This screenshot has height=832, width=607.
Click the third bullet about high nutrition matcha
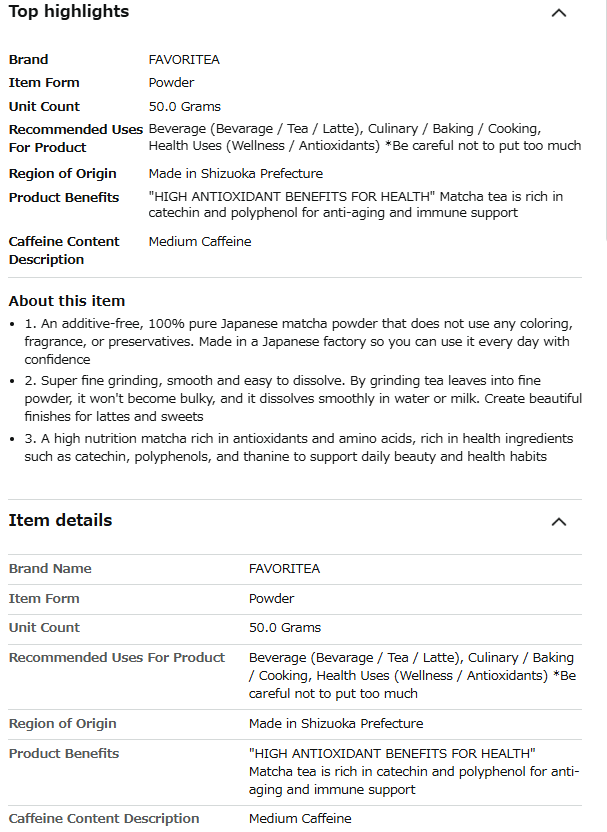coord(298,447)
